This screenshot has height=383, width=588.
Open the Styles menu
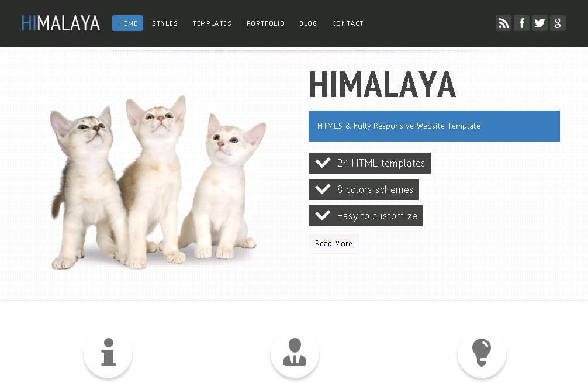pyautogui.click(x=165, y=23)
